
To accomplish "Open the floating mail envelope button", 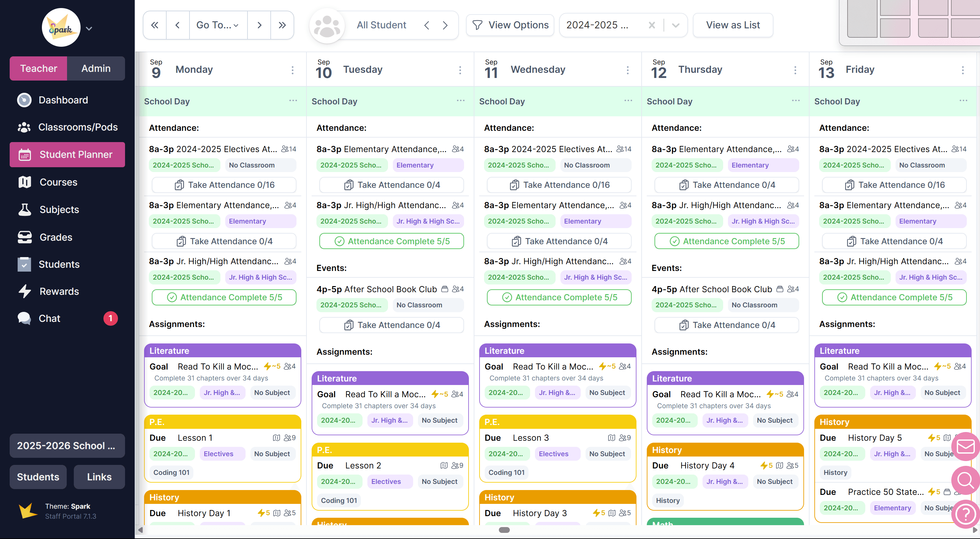I will [965, 446].
